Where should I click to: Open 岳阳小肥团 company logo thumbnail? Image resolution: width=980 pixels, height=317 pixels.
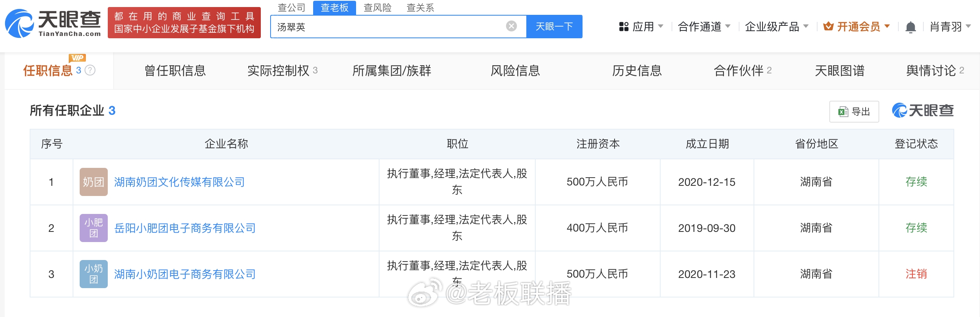tap(94, 228)
